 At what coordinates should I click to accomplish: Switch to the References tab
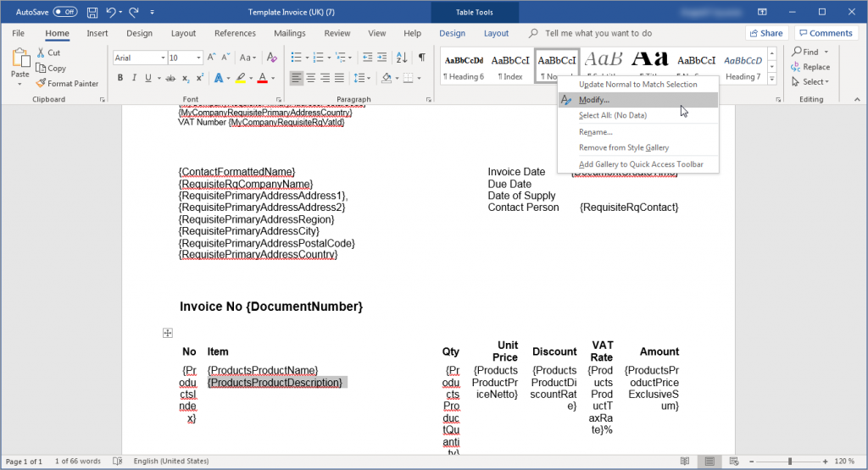pos(236,33)
